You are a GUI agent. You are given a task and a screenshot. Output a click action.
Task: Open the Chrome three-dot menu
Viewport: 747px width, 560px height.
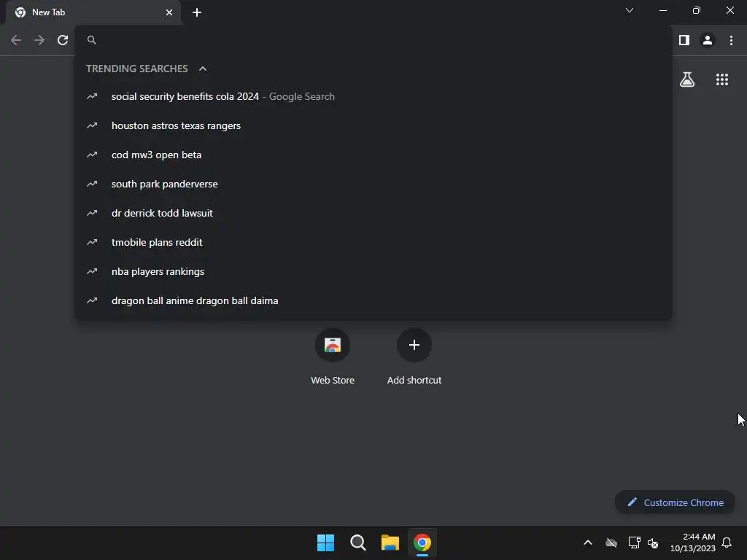[x=731, y=41]
